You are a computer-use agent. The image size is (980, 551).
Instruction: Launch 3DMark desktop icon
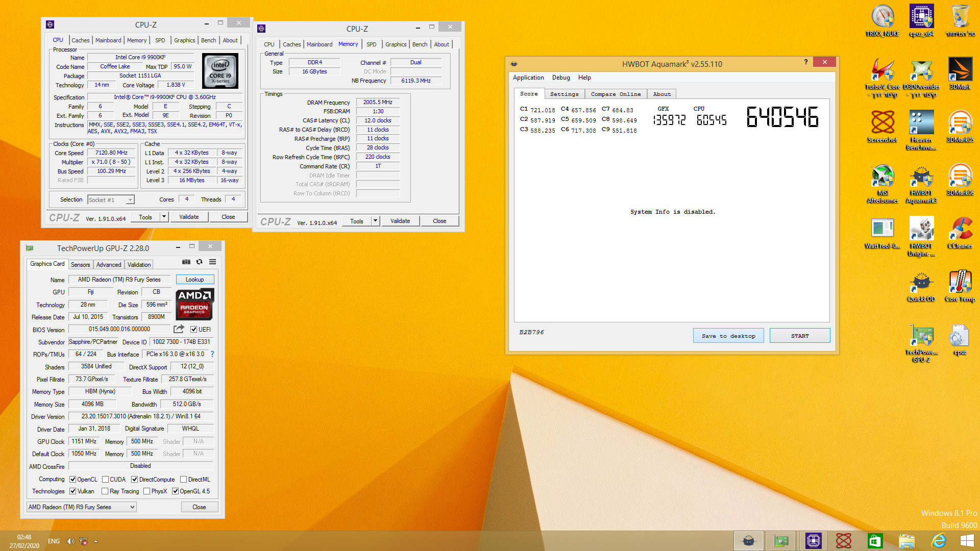point(960,73)
